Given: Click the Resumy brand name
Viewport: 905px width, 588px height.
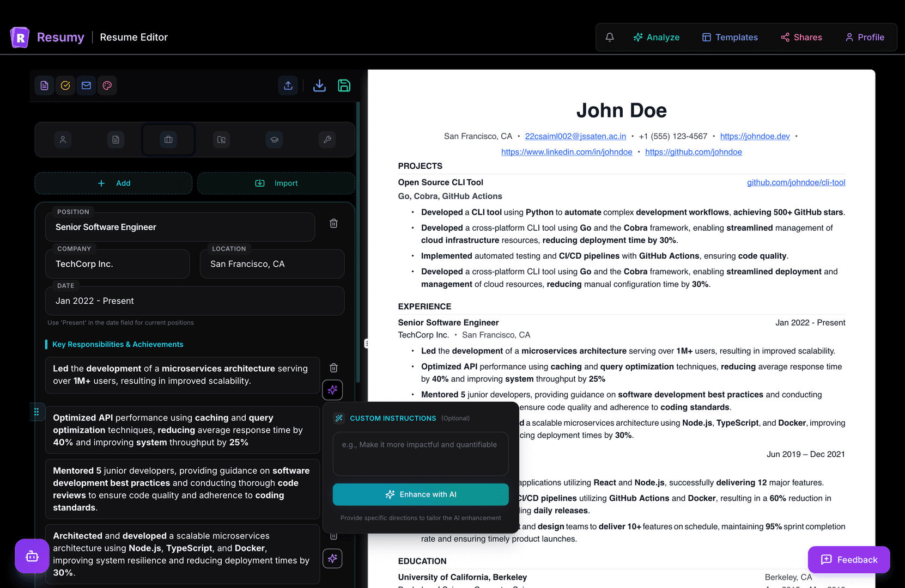Looking at the screenshot, I should click(x=60, y=37).
